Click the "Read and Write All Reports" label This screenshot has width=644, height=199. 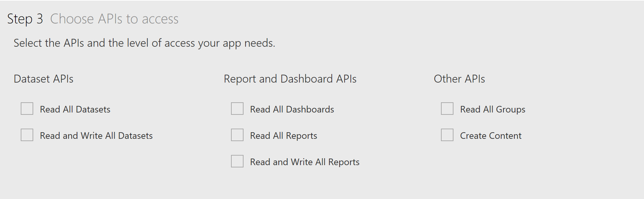coord(304,162)
